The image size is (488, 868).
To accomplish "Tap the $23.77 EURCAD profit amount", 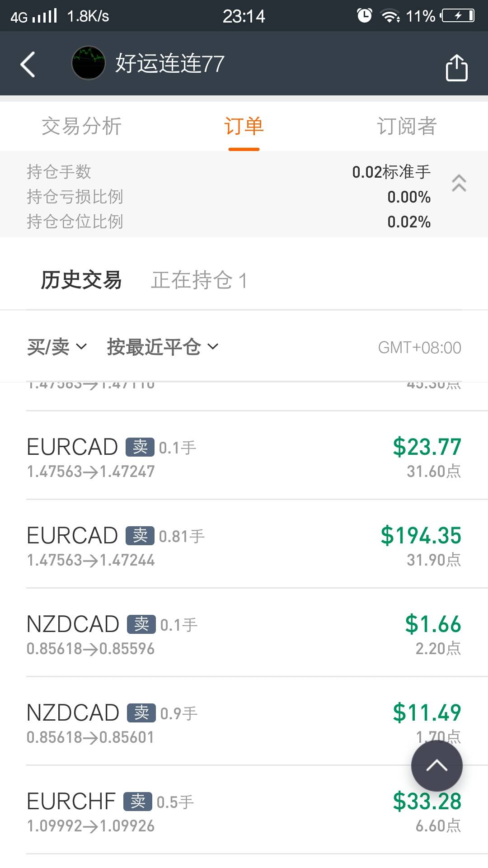I will pos(427,447).
